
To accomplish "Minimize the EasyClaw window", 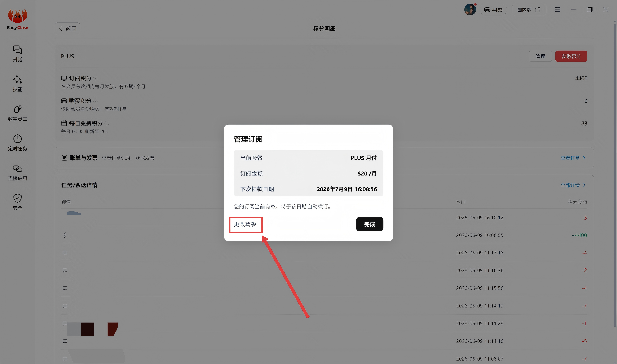I will [574, 10].
